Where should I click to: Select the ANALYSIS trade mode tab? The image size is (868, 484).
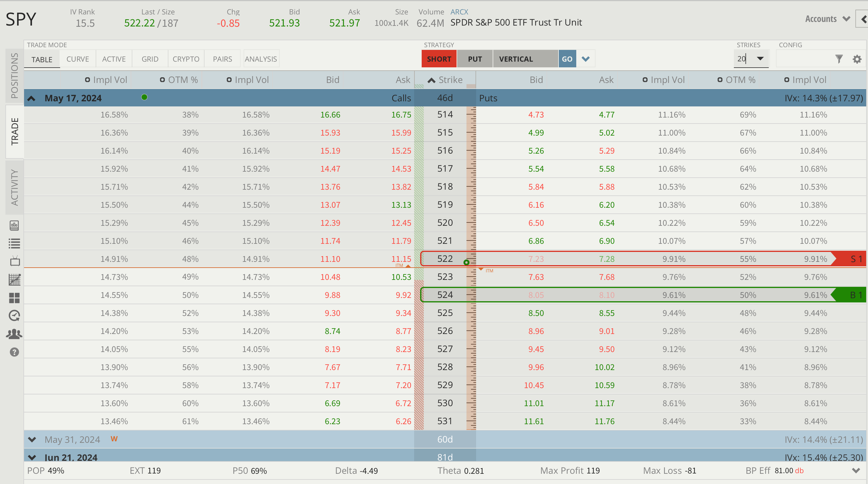261,59
